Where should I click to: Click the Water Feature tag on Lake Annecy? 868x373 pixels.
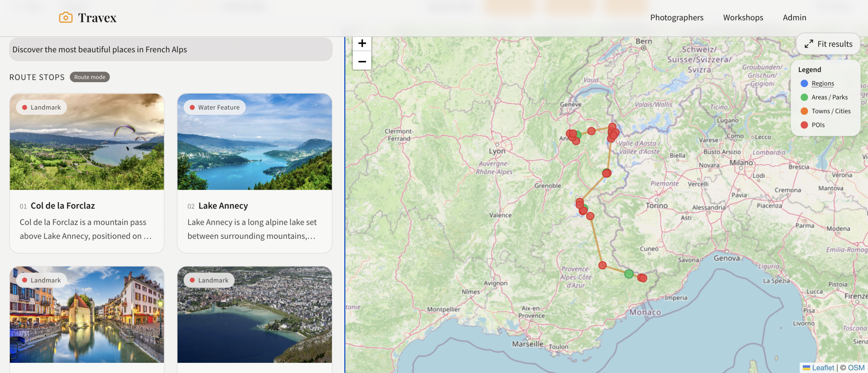[215, 108]
